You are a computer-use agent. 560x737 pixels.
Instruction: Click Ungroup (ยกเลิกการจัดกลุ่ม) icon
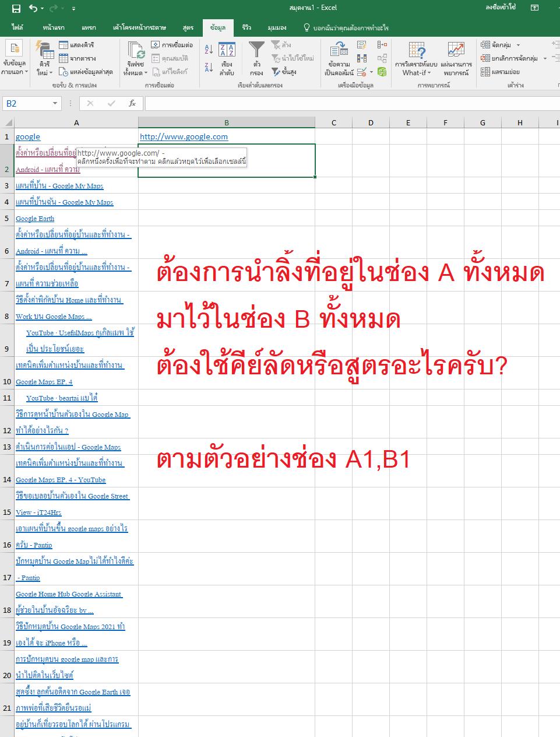tap(485, 58)
